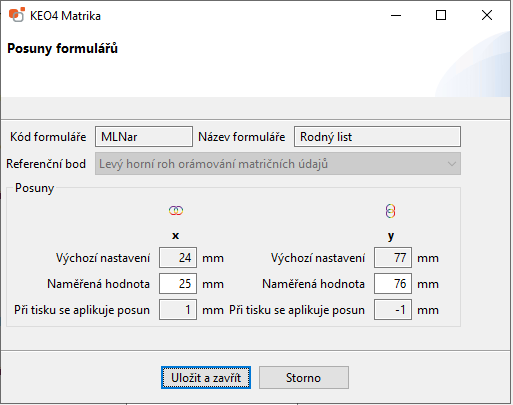Click the Název formuláře field Rodný list
Screen dimensions: 513x405
coord(377,136)
